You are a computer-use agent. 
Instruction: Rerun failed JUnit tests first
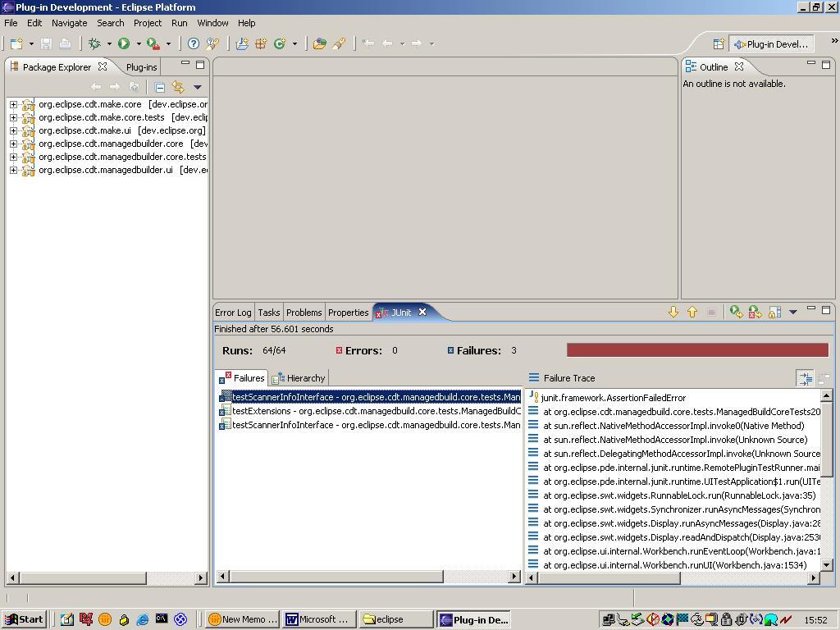(x=756, y=312)
